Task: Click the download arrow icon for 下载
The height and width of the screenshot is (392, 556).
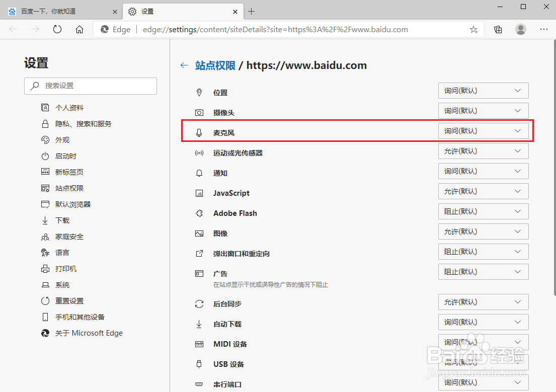Action: (x=45, y=220)
